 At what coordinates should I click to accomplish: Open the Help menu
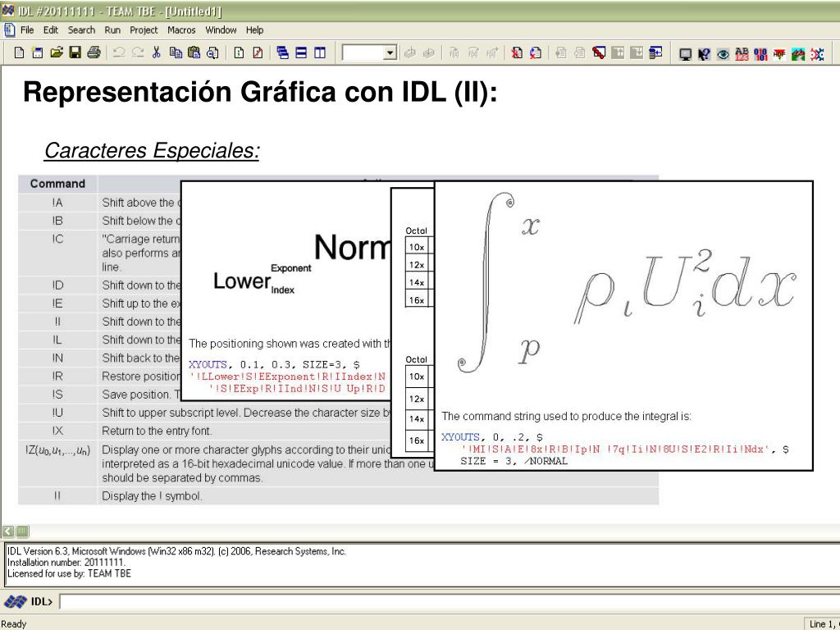(254, 30)
